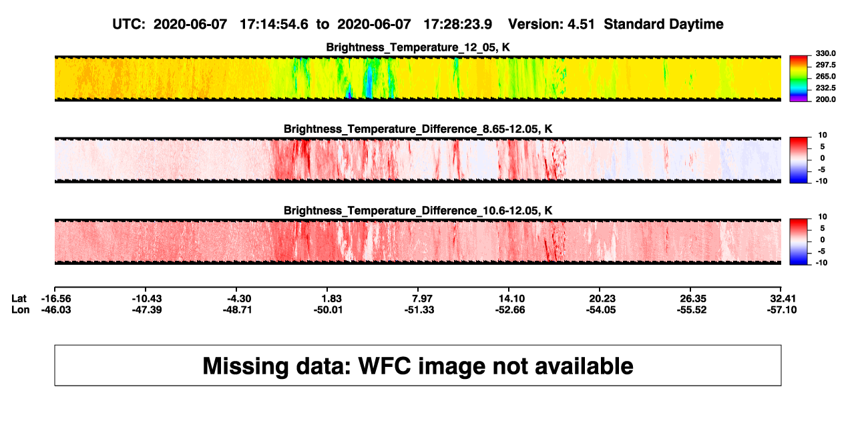This screenshot has height=445, width=868.
Task: Click the 'Standard Daytime' header text
Action: (x=664, y=25)
